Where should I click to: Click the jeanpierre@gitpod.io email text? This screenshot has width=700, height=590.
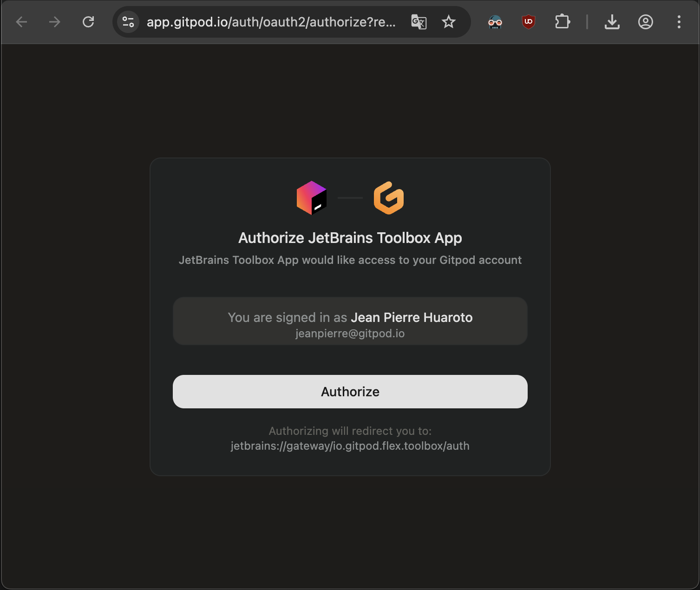[x=350, y=334]
